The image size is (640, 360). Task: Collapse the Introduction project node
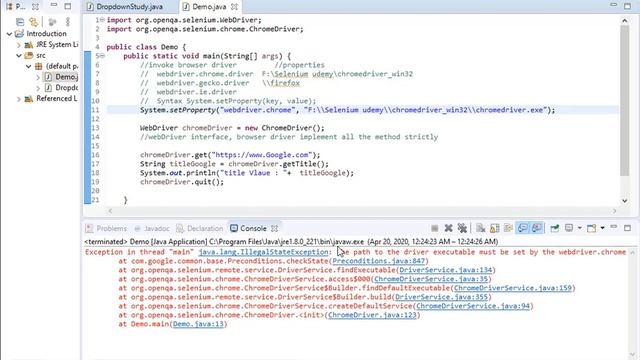coord(9,34)
